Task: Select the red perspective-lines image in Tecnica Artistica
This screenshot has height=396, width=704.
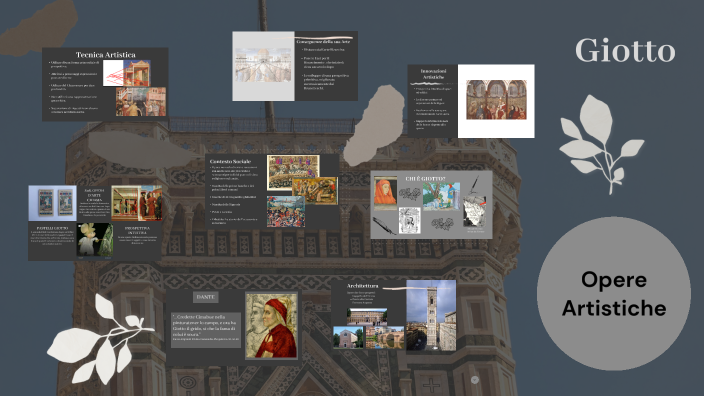Action: [x=127, y=73]
